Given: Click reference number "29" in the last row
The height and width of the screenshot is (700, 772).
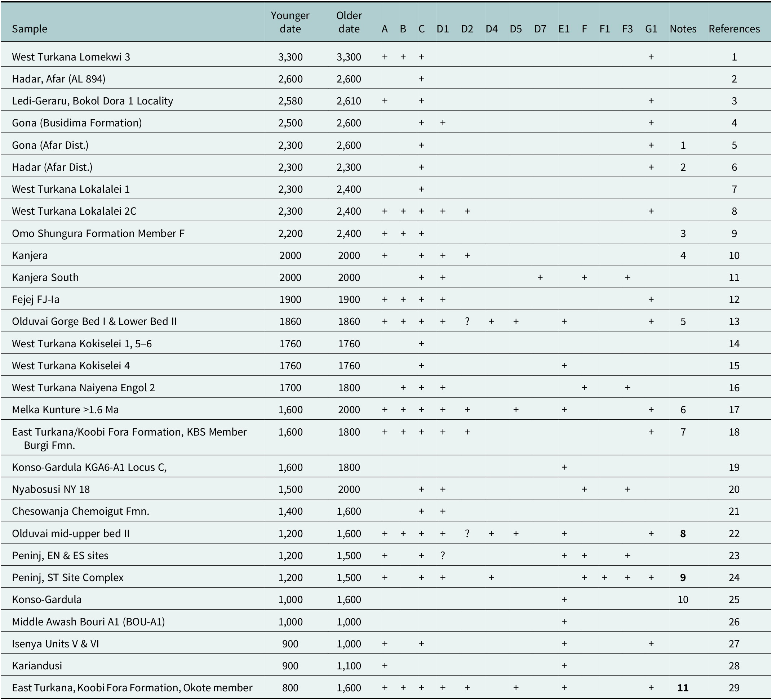Looking at the screenshot, I should (x=734, y=688).
